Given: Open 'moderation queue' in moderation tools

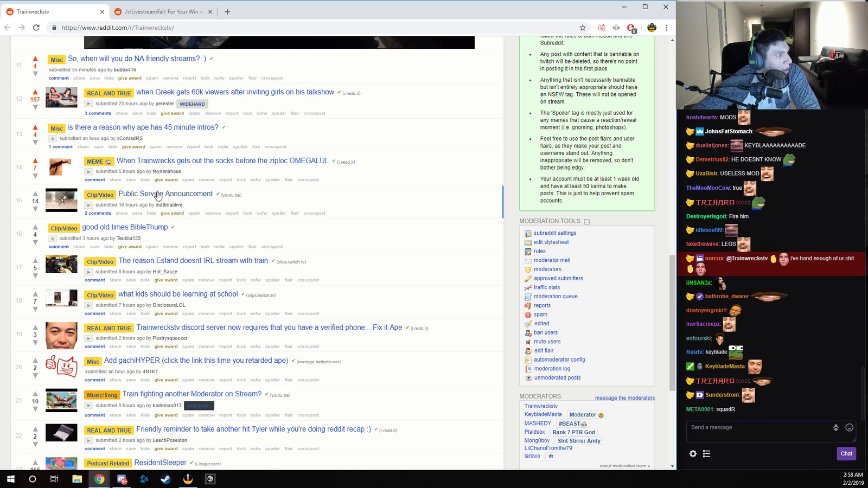Looking at the screenshot, I should [556, 297].
